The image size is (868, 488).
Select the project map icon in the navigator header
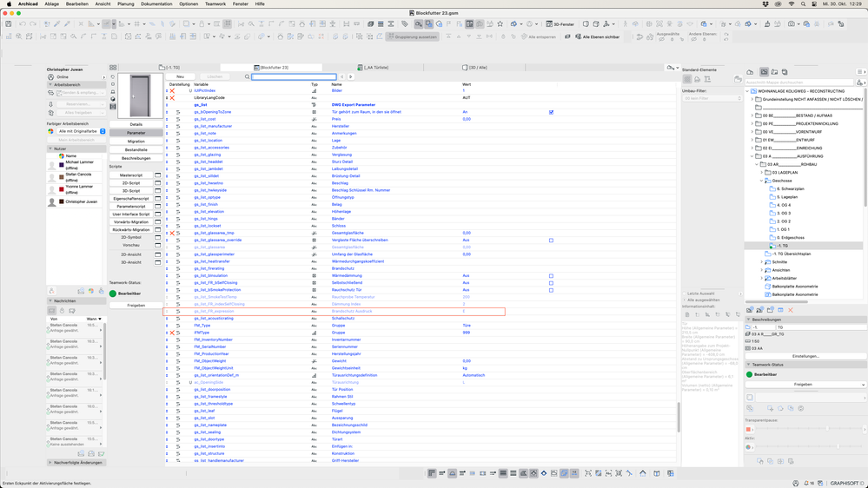click(764, 72)
